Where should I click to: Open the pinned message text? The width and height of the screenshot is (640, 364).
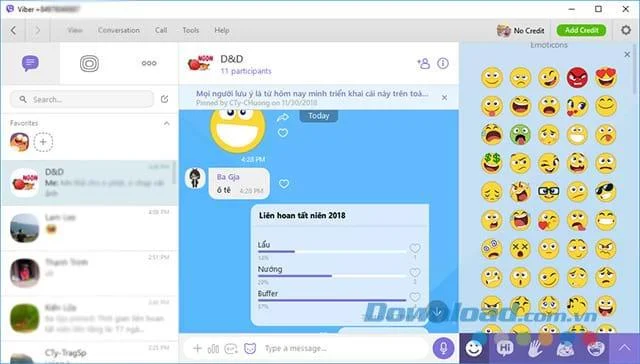(x=312, y=93)
